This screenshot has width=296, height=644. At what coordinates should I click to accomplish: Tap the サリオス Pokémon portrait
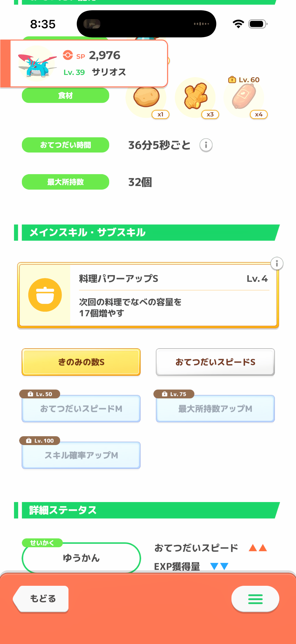coord(37,64)
